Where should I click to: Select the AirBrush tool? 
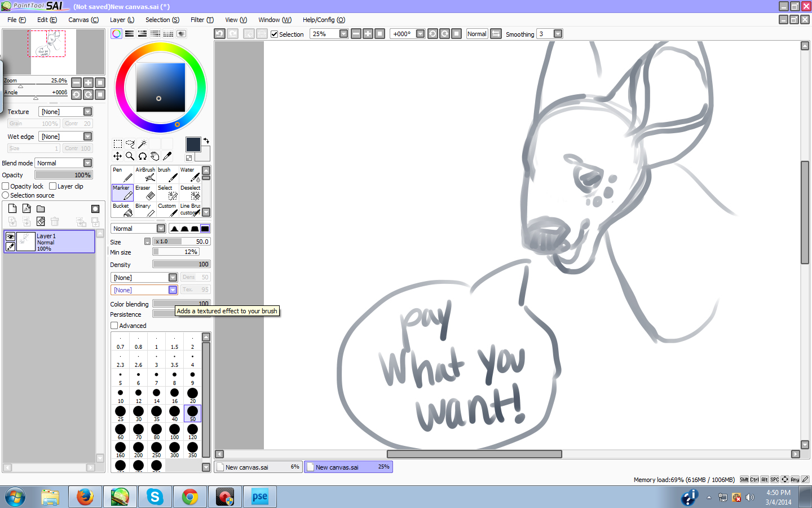click(x=145, y=174)
